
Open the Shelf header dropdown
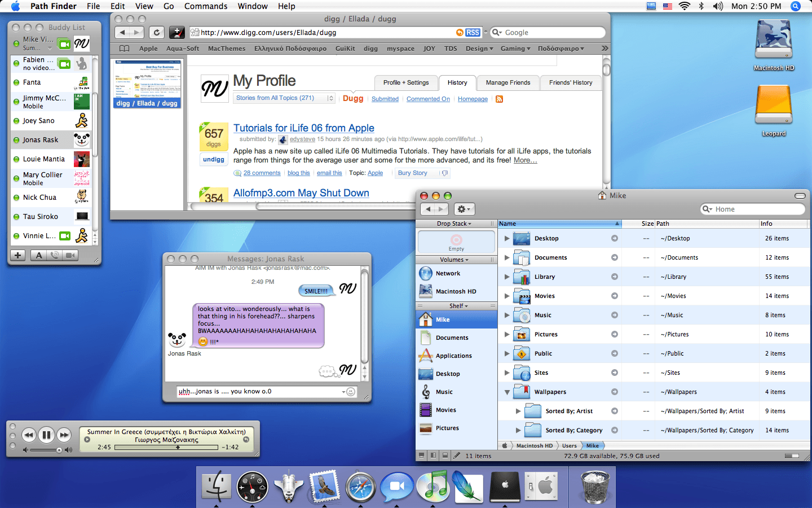(x=458, y=306)
